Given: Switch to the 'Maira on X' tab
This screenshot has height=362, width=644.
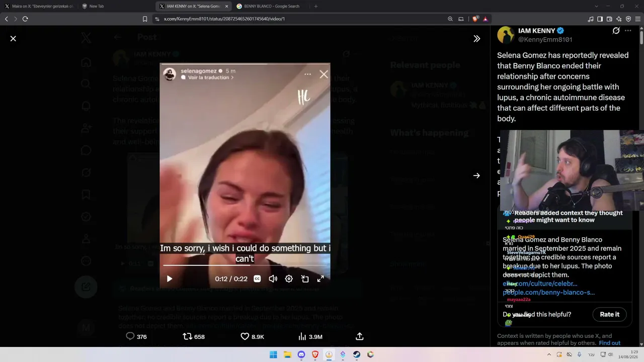Looking at the screenshot, I should click(x=39, y=6).
